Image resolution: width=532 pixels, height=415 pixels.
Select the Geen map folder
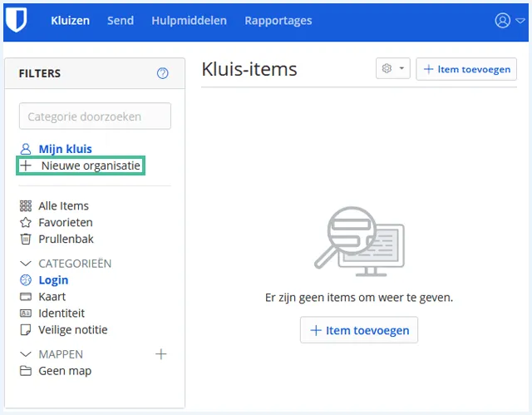coord(65,371)
